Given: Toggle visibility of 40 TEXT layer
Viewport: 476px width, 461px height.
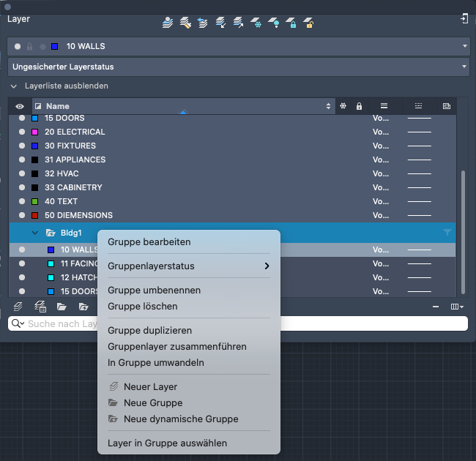Looking at the screenshot, I should point(22,201).
